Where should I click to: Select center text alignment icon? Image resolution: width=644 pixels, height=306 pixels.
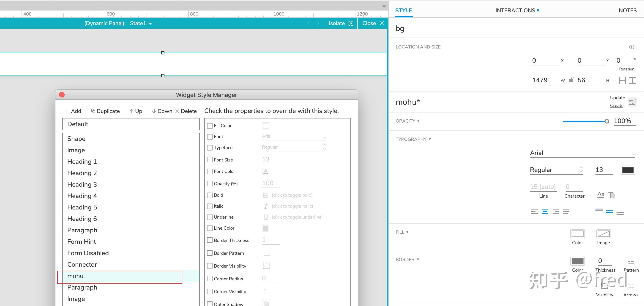(545, 212)
